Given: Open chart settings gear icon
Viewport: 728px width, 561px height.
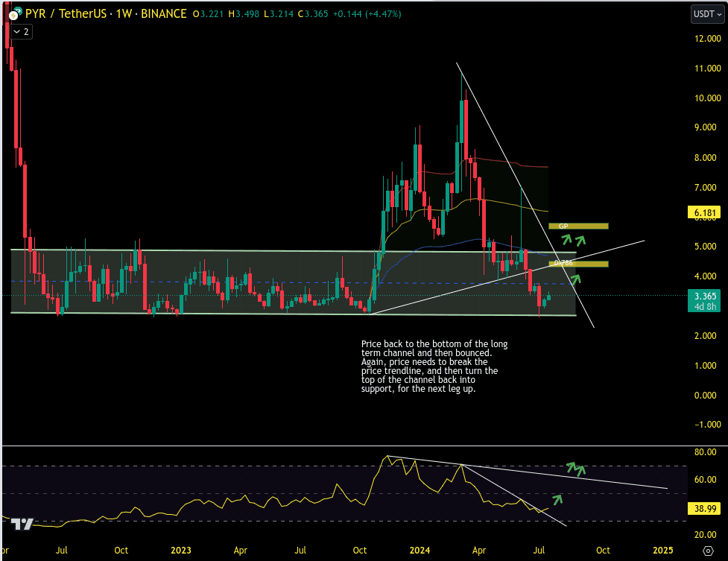Looking at the screenshot, I should [708, 551].
